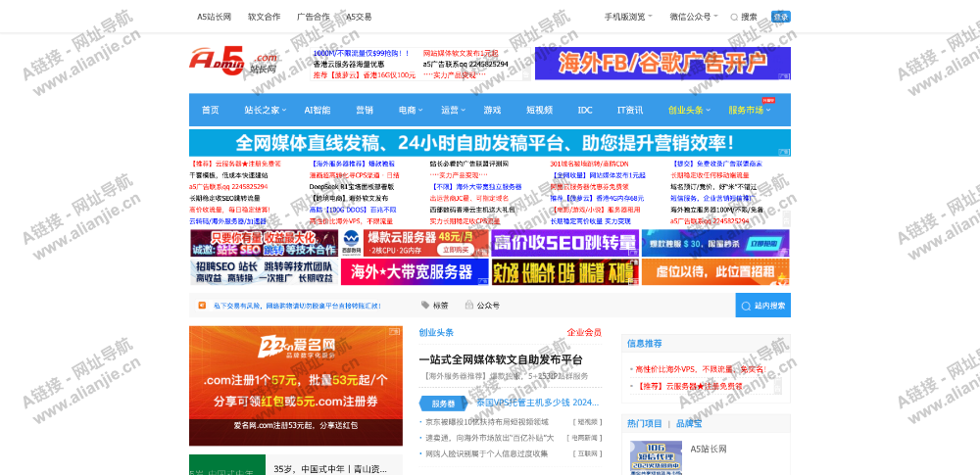
Task: Open the 游戏 navigation item
Action: pyautogui.click(x=492, y=110)
